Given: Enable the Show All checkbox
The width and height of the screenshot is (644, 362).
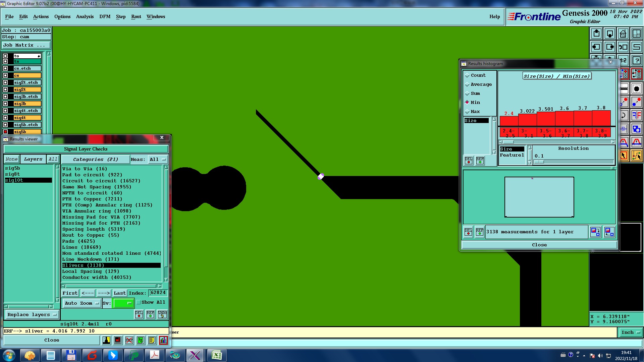Looking at the screenshot, I should 138,302.
